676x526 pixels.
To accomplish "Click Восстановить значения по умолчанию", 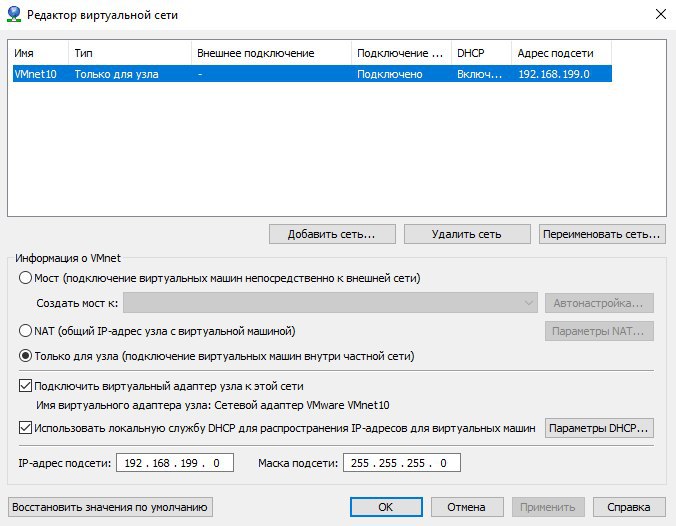I will coord(110,507).
